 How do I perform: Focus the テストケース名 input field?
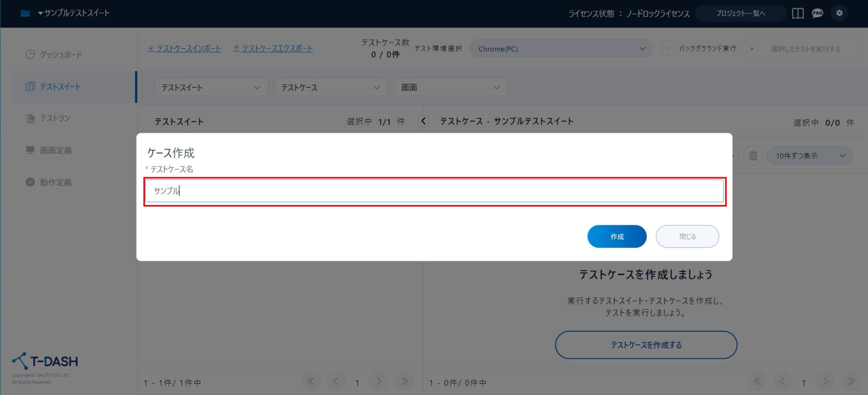tap(434, 191)
